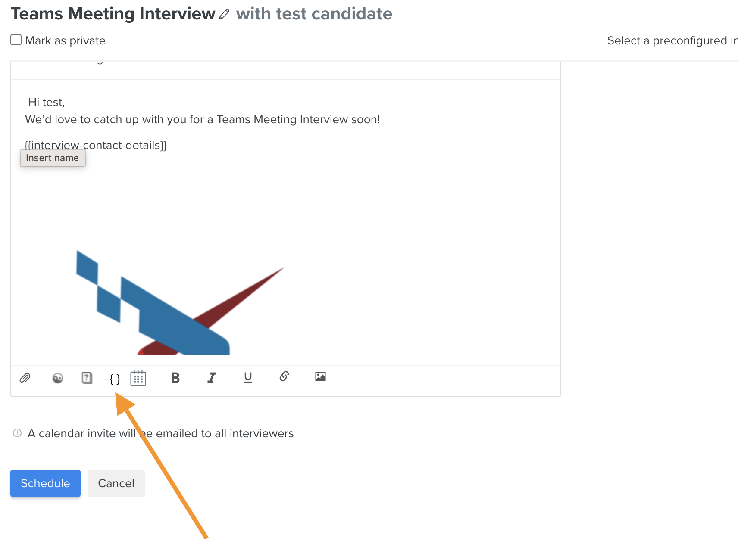Edit interview title with pencil icon
The width and height of the screenshot is (738, 560).
coord(224,15)
